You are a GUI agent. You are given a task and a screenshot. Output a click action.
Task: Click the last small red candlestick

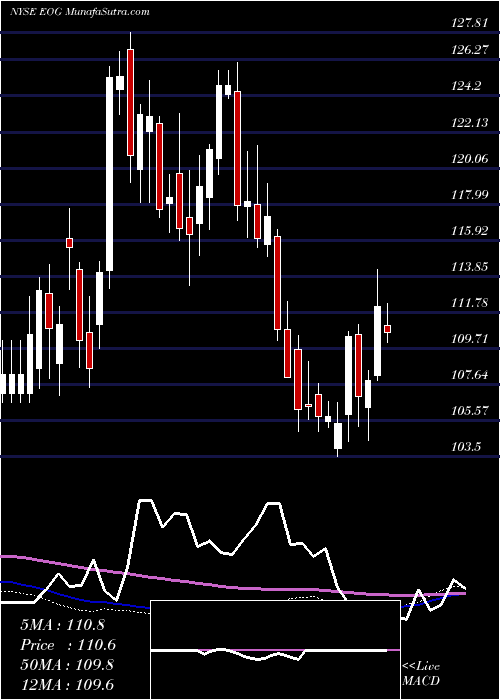tap(388, 329)
